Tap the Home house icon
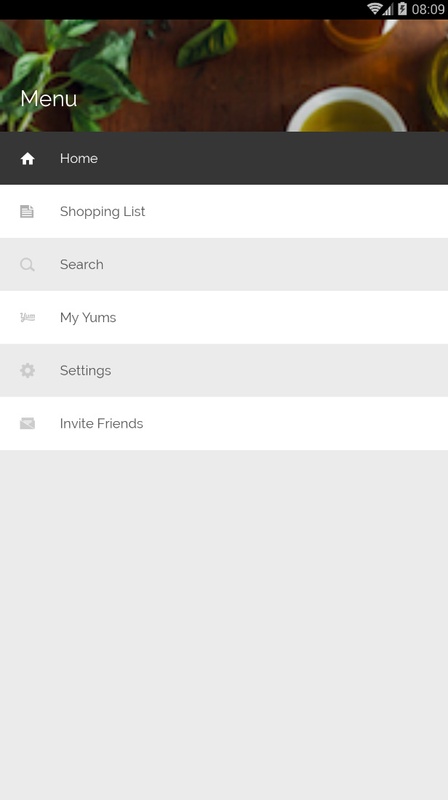 coord(27,159)
